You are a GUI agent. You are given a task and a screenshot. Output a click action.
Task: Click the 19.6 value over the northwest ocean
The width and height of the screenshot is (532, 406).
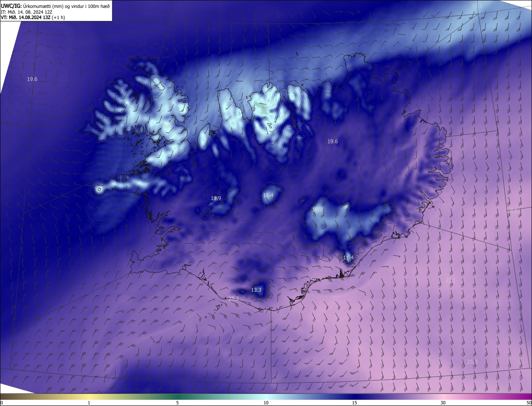32,79
